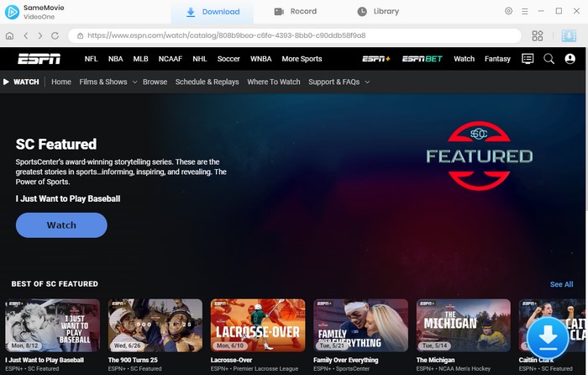Open the Fantasy link
This screenshot has width=588, height=375.
497,59
